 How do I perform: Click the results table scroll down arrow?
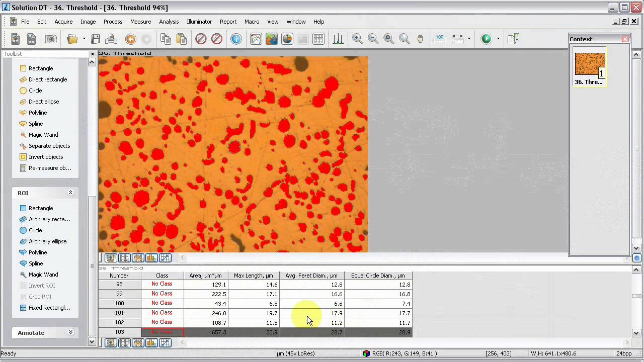pyautogui.click(x=636, y=333)
